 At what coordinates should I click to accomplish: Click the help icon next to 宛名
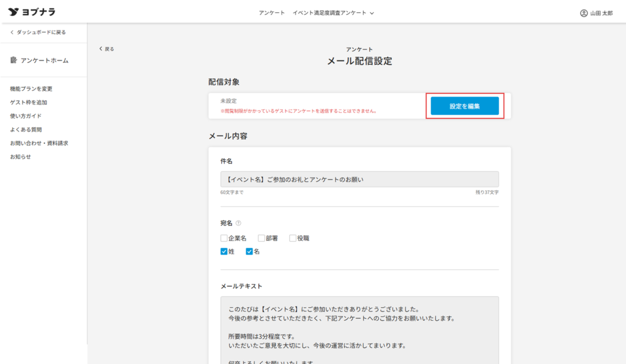(x=238, y=223)
